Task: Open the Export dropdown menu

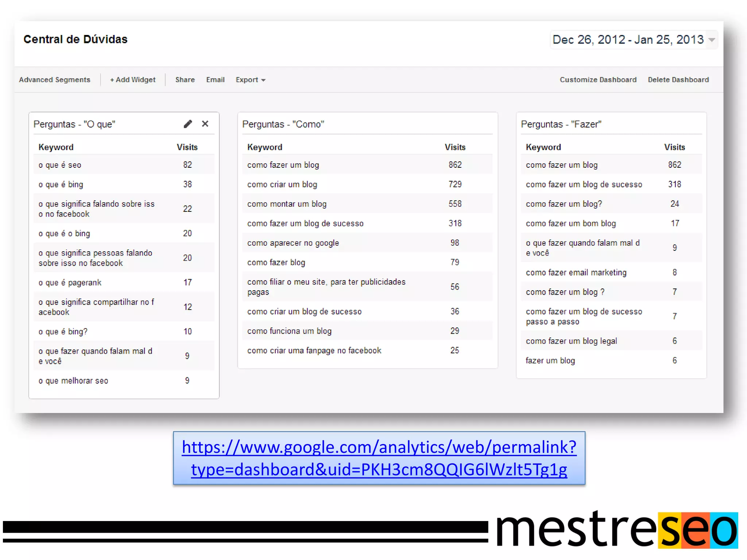Action: pos(251,80)
